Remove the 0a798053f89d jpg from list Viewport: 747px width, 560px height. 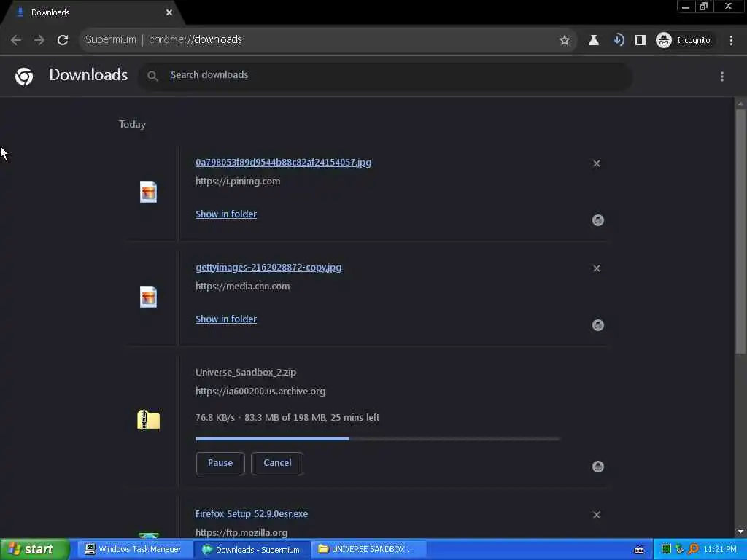(597, 163)
